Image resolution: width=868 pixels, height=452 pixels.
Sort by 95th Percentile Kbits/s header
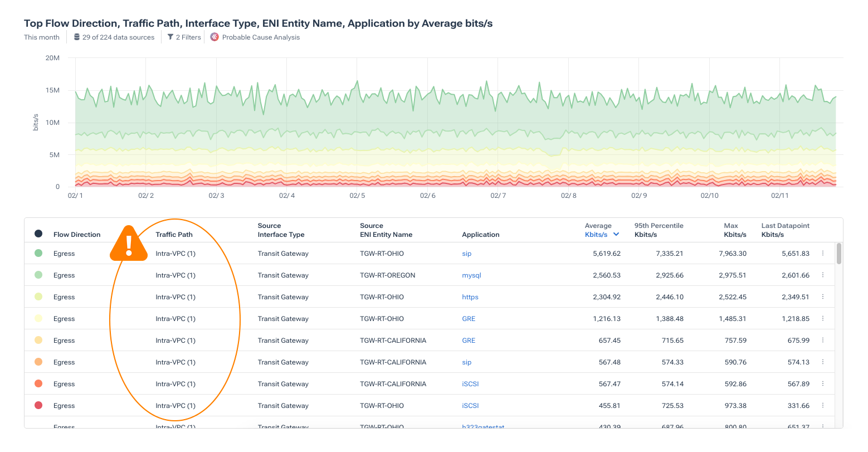click(x=659, y=230)
